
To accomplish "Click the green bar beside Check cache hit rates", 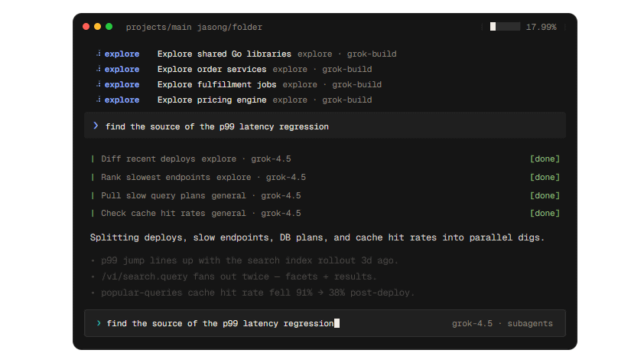I will 93,213.
